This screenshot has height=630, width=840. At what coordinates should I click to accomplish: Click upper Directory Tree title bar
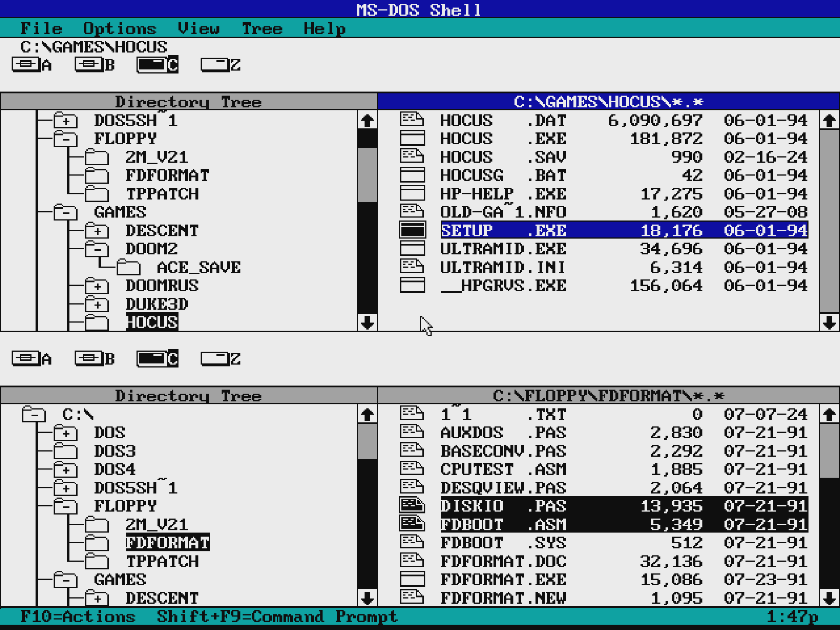click(x=189, y=101)
